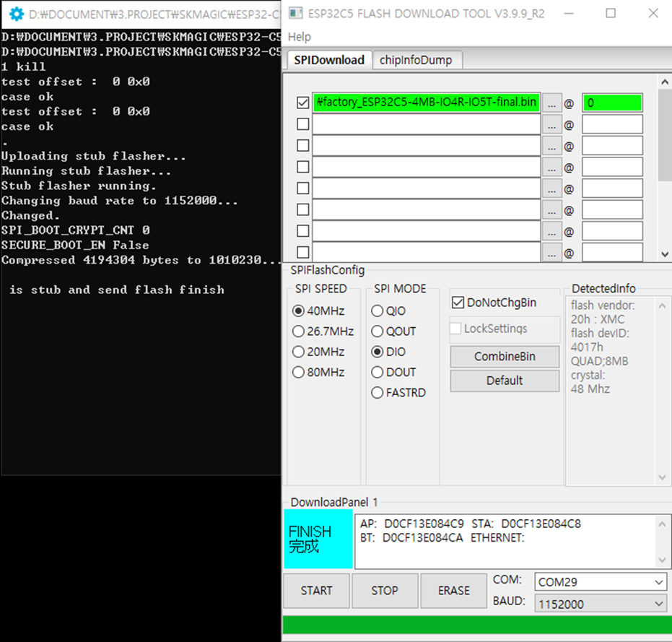The height and width of the screenshot is (642, 672).
Task: Click the cyan FINISH status indicator
Action: click(318, 539)
